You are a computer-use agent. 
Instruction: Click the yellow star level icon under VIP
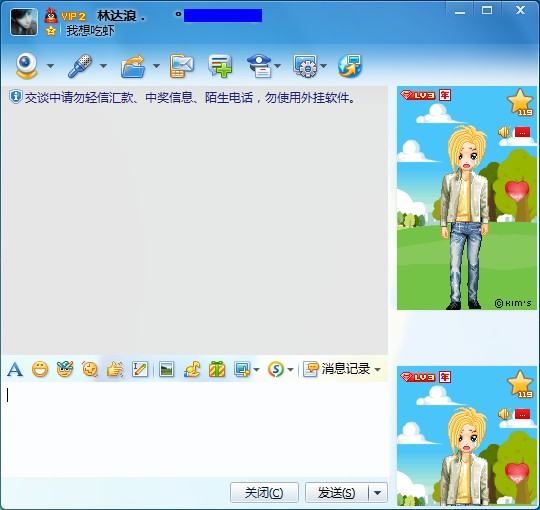pyautogui.click(x=51, y=31)
